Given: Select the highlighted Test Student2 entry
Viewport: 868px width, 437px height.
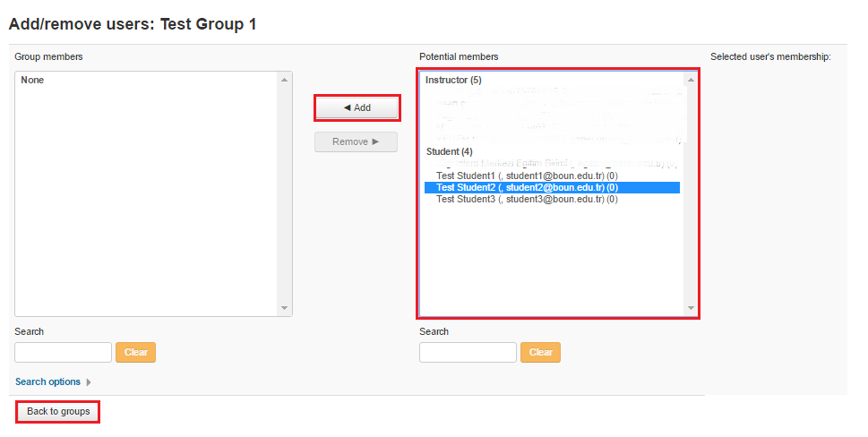Looking at the screenshot, I should [526, 187].
